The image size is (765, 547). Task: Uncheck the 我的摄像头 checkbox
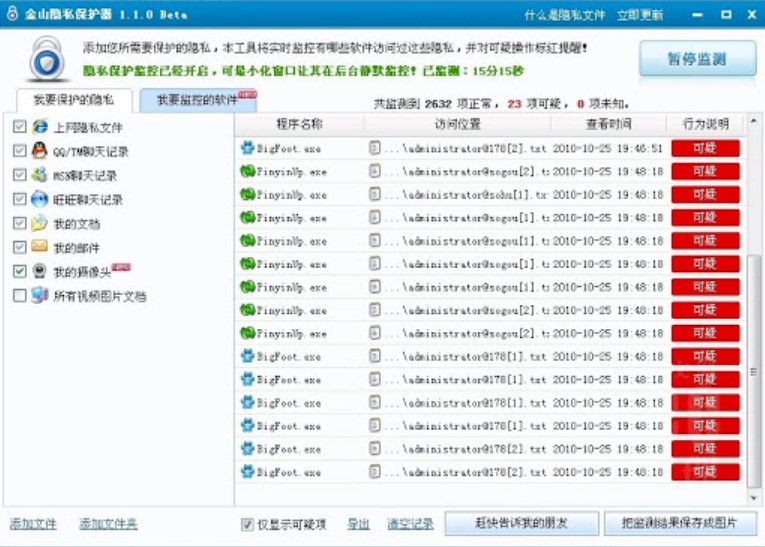(x=20, y=271)
